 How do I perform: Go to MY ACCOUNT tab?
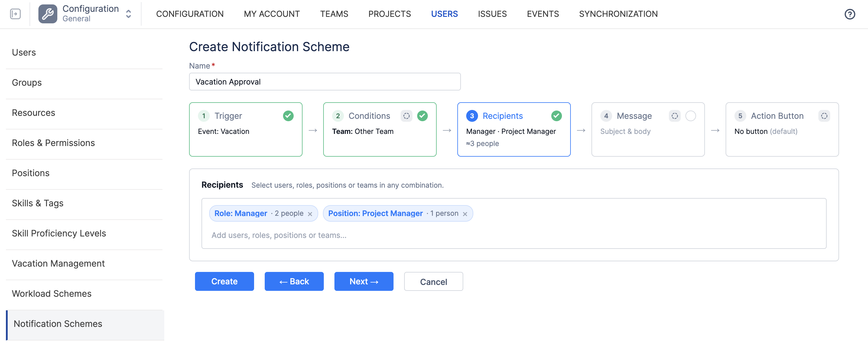(x=272, y=14)
